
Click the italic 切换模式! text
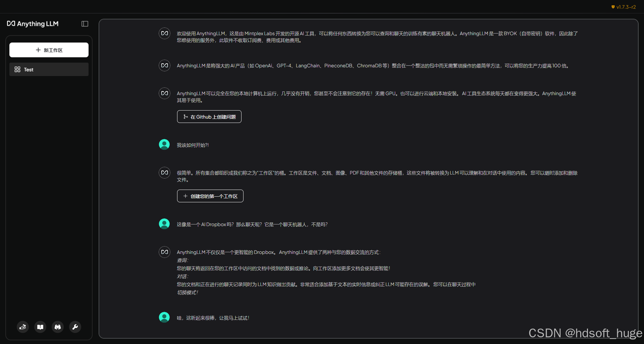pyautogui.click(x=187, y=292)
